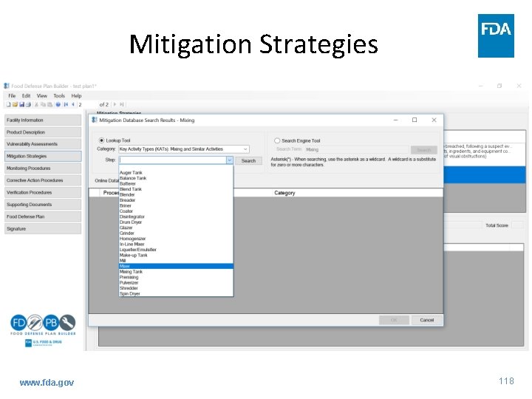Open Verification Procedures section
The height and width of the screenshot is (399, 532).
43,192
